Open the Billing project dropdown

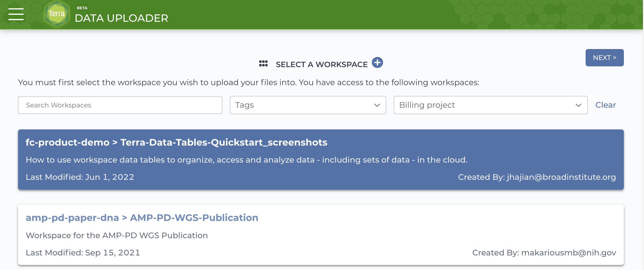[x=490, y=105]
